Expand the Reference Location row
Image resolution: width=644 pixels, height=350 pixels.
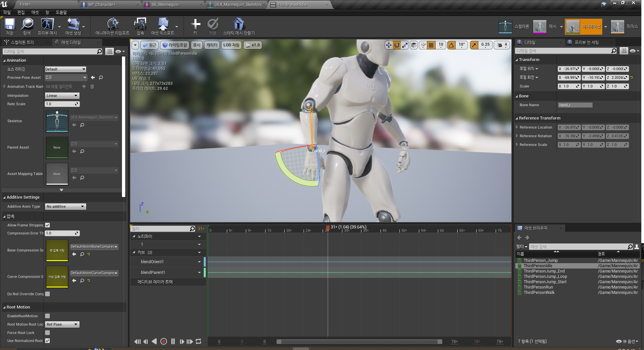click(517, 127)
